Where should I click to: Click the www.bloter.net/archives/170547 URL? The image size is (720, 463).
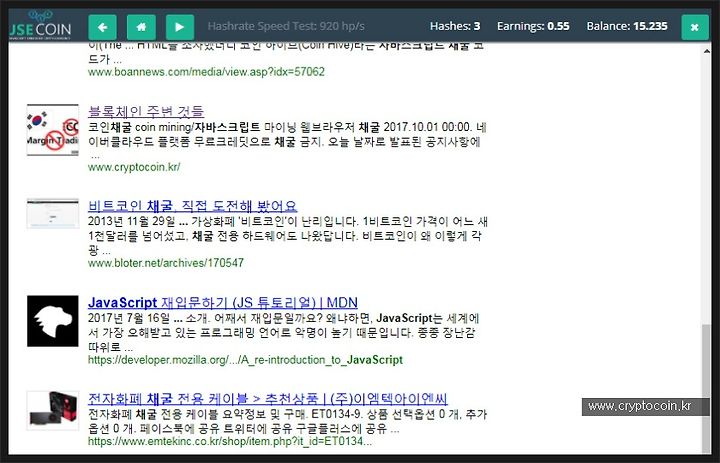(166, 263)
